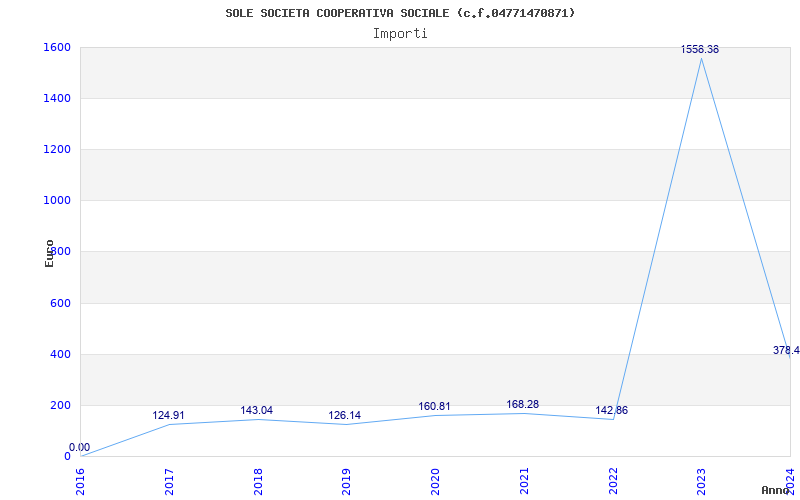Click the 1000 y-axis label
800x500 pixels.
click(57, 201)
